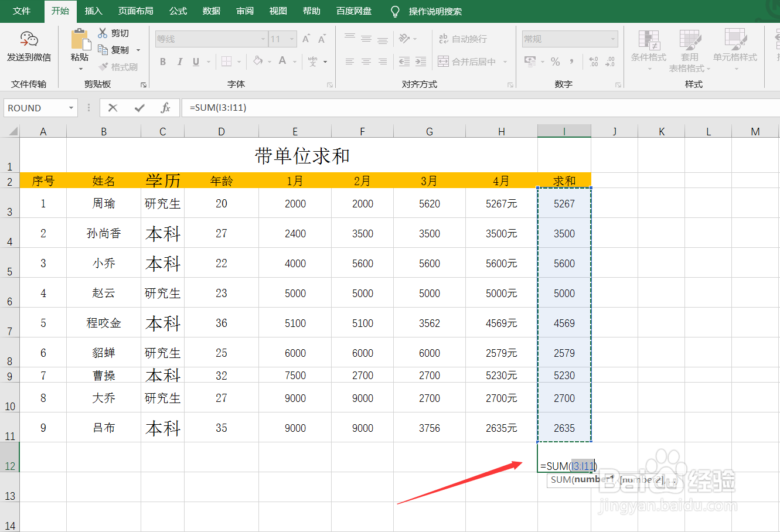Toggle bold formatting

point(163,62)
